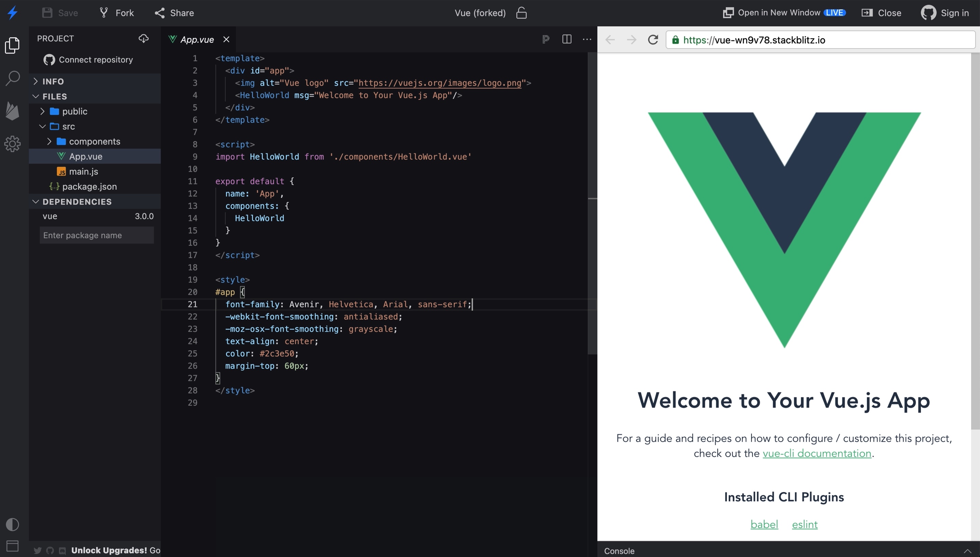Click the logo.png URL in code line 3
Viewport: 980px width, 557px height.
(x=439, y=83)
